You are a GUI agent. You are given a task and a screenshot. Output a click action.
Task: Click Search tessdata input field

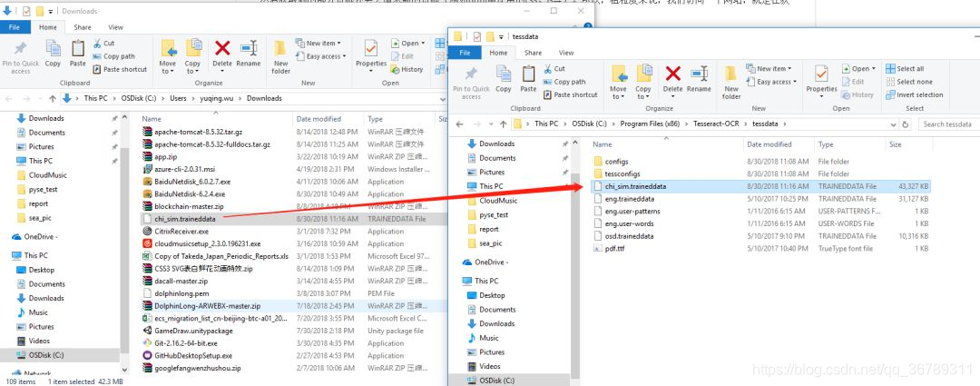pyautogui.click(x=949, y=124)
